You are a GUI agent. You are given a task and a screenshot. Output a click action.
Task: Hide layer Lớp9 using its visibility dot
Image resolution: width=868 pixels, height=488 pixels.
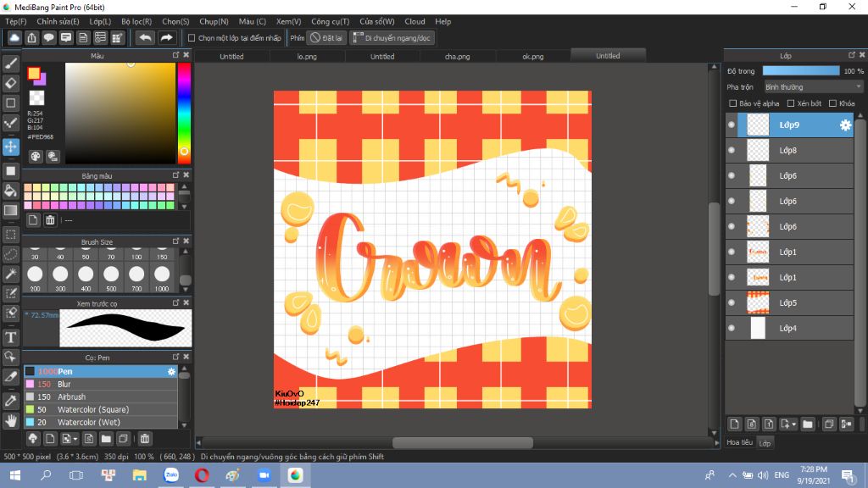coord(732,125)
